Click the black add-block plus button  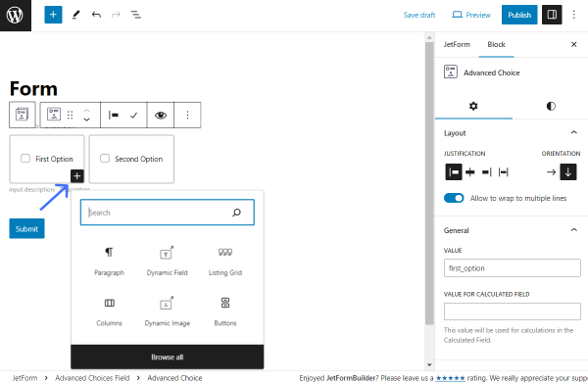pos(76,175)
